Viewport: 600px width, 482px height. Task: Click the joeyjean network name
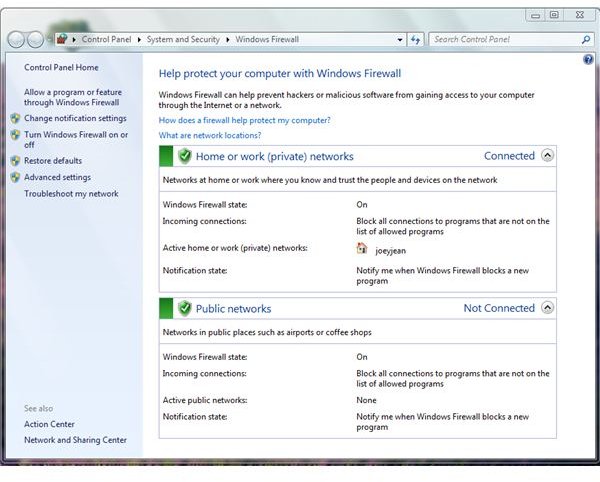(x=390, y=251)
